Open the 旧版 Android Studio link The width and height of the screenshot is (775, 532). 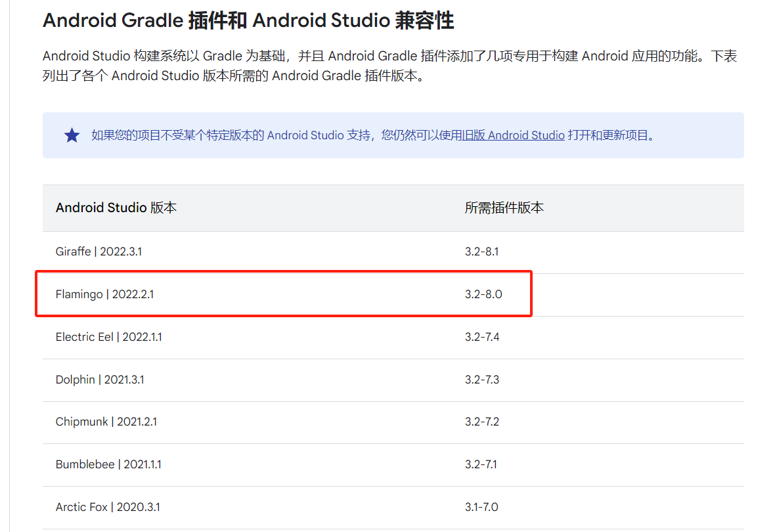coord(513,135)
